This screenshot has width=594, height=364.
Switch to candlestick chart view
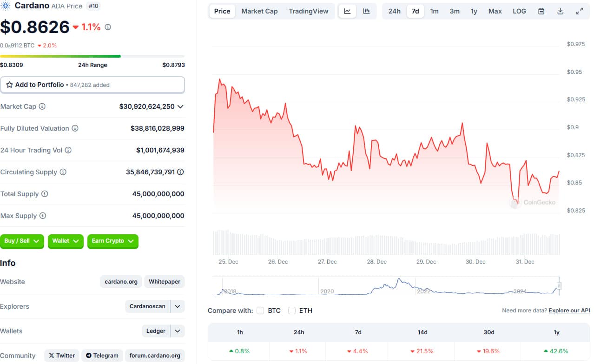pyautogui.click(x=366, y=11)
